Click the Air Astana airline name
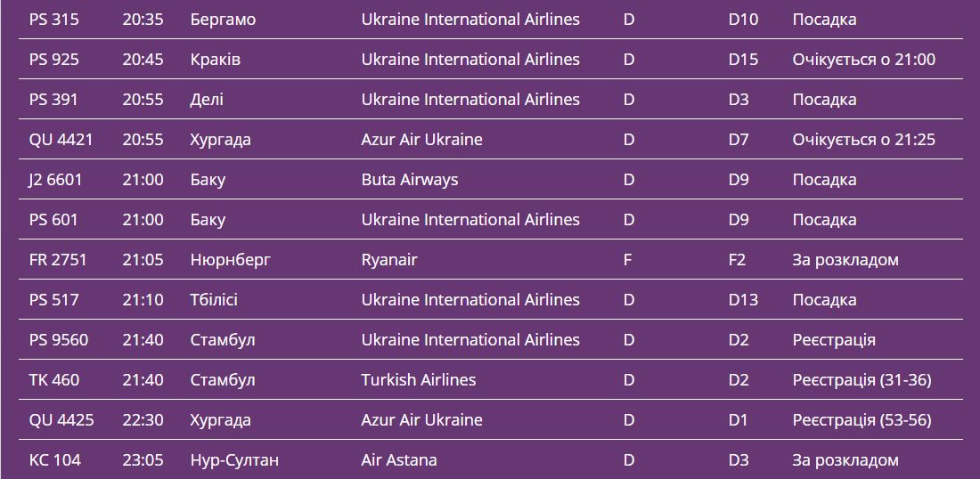The image size is (980, 479). tap(398, 460)
